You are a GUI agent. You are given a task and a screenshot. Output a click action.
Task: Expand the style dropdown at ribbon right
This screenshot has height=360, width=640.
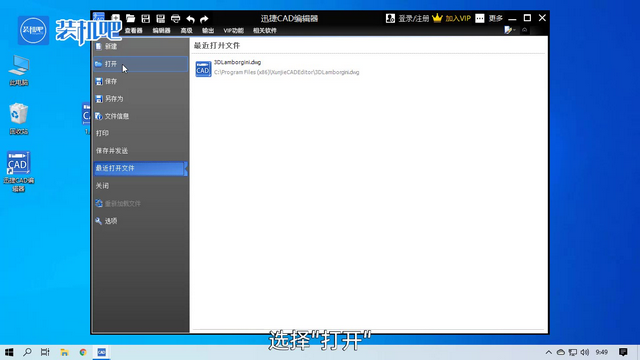click(x=510, y=30)
